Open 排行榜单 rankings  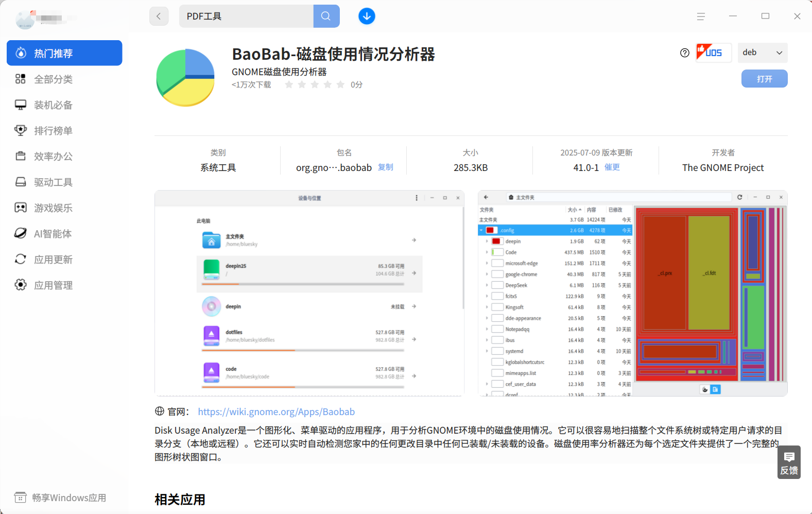click(64, 130)
